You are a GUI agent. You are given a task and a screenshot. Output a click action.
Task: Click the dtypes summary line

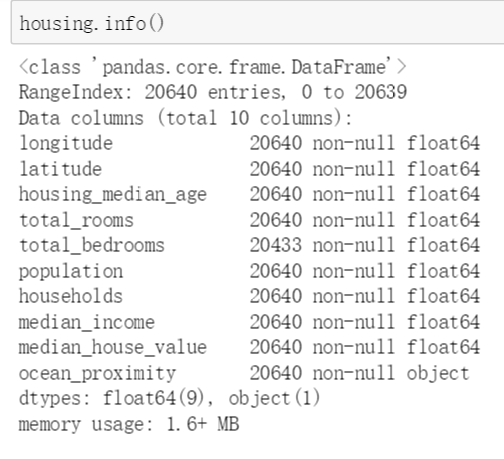tap(169, 399)
